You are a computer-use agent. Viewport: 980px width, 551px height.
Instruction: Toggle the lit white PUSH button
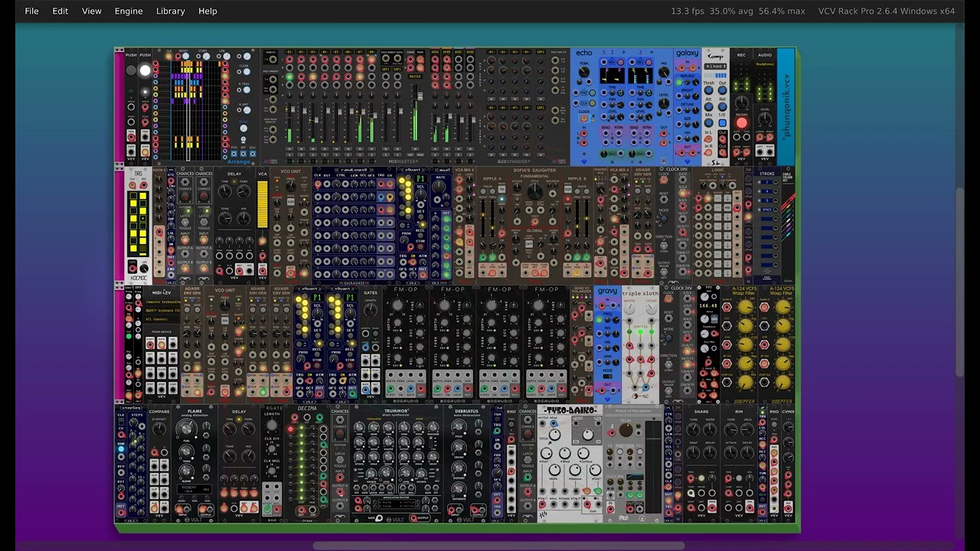pos(145,70)
